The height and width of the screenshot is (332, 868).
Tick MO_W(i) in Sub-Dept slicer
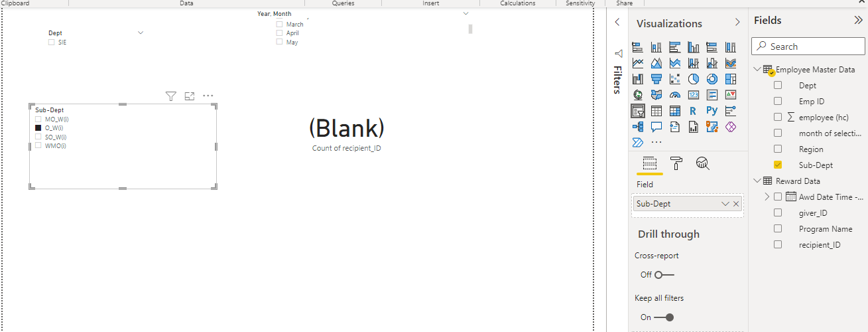tap(38, 119)
